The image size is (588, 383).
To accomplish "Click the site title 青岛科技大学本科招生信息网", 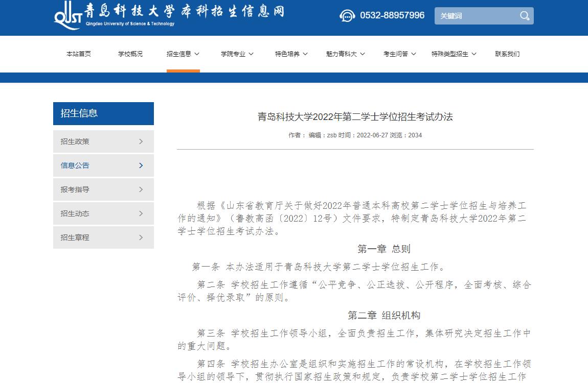I will [x=184, y=11].
